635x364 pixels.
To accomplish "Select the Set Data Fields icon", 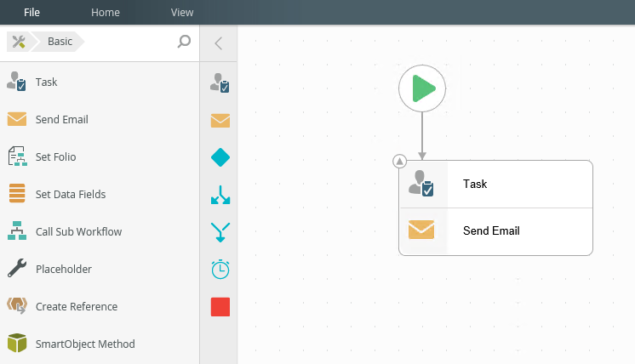I will [17, 193].
